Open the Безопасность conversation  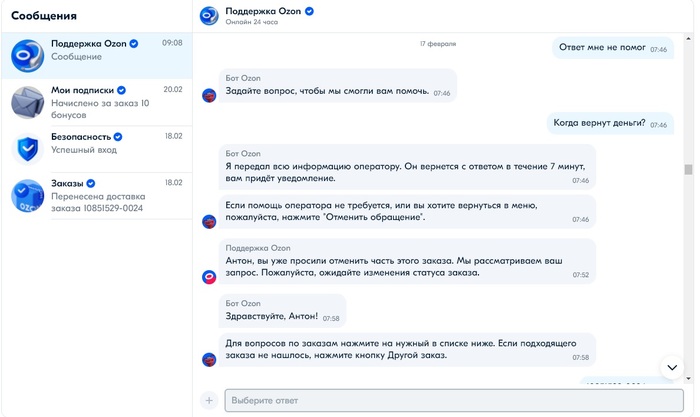pyautogui.click(x=97, y=149)
